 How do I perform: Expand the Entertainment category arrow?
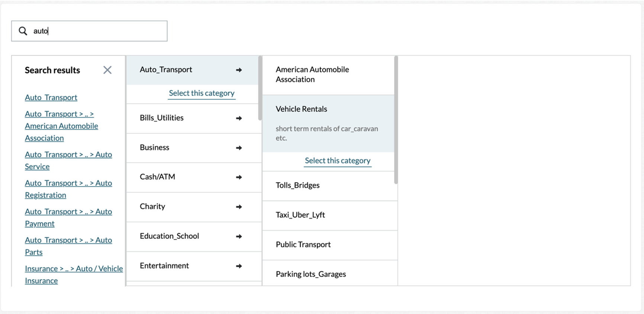coord(239,266)
